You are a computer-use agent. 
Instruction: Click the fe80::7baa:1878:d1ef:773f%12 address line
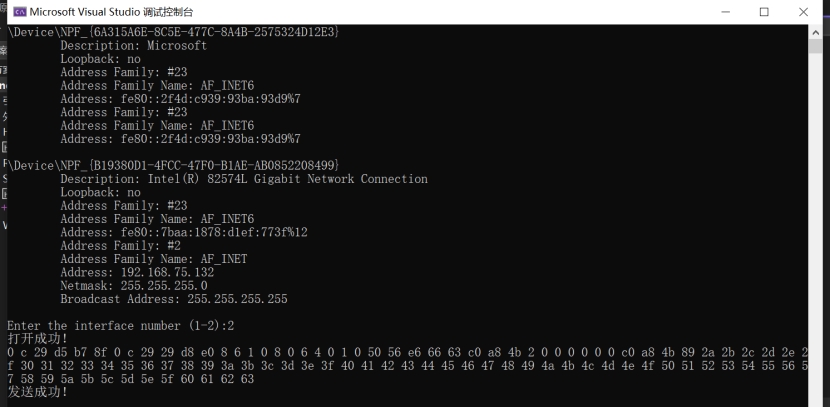(183, 232)
